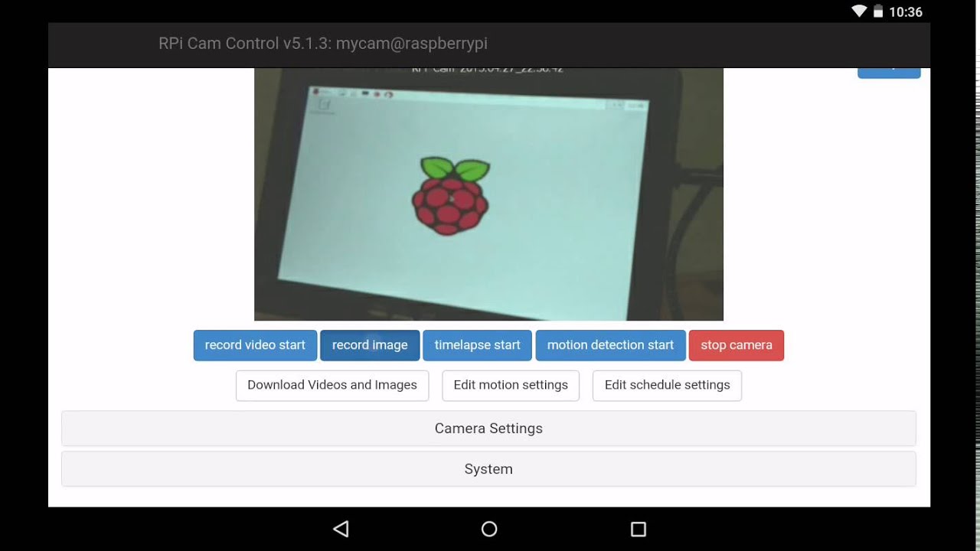The width and height of the screenshot is (980, 551).
Task: Begin a timelapse capture
Action: [x=477, y=345]
